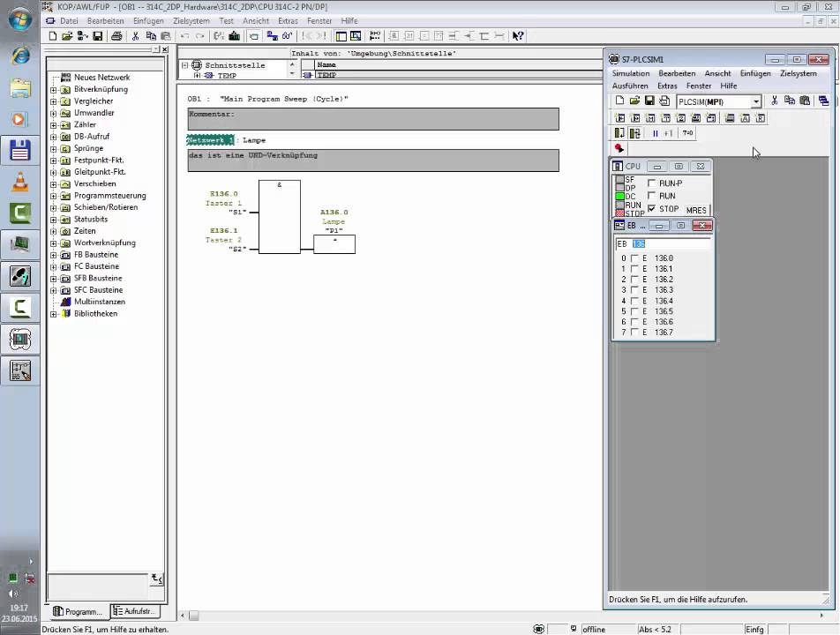Toggle monitor mode with the glasses icon

(287, 36)
